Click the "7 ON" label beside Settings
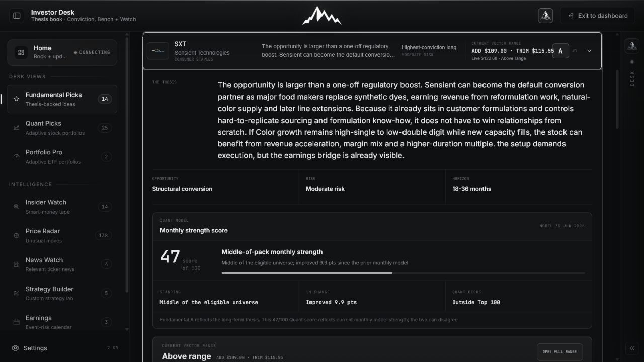 point(113,348)
